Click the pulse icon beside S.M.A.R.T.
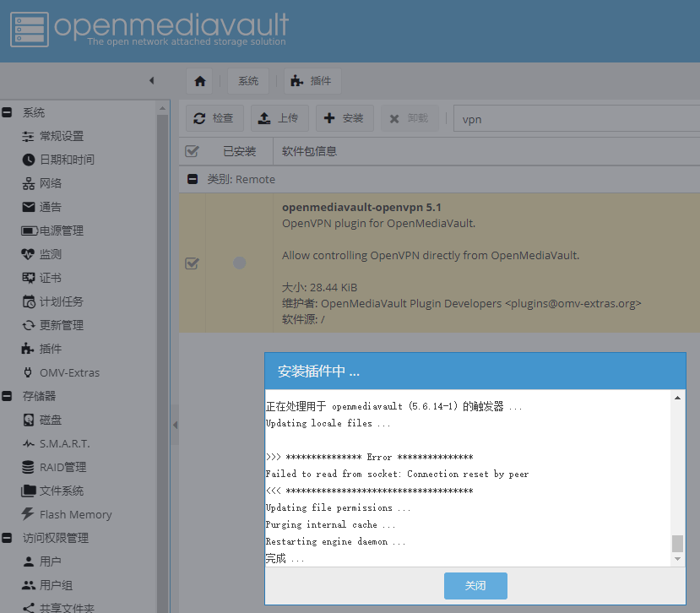Viewport: 700px width, 613px height. click(x=28, y=444)
